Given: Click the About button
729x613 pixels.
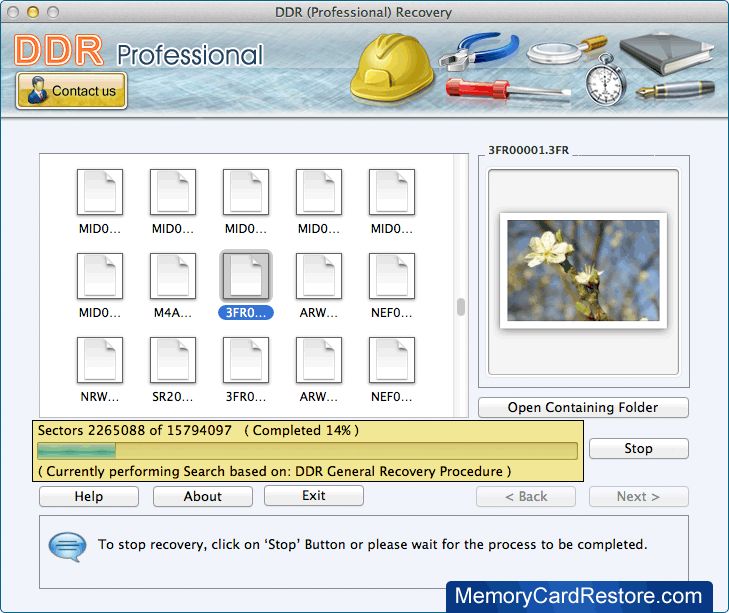Looking at the screenshot, I should tap(203, 496).
